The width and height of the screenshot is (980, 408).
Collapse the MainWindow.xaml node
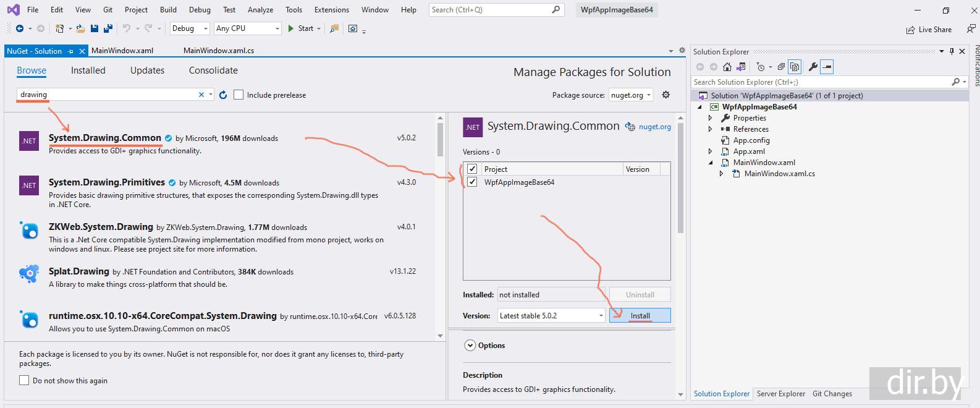(x=710, y=163)
